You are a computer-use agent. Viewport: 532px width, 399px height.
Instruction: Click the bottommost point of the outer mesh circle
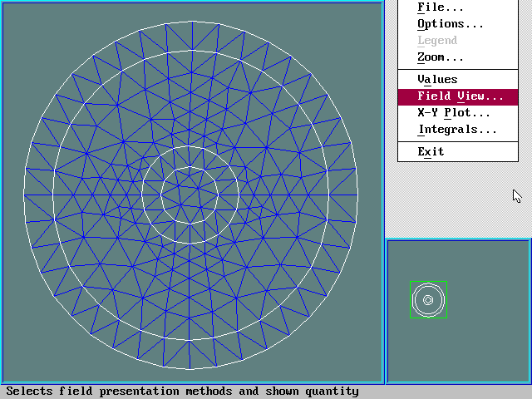(190, 368)
